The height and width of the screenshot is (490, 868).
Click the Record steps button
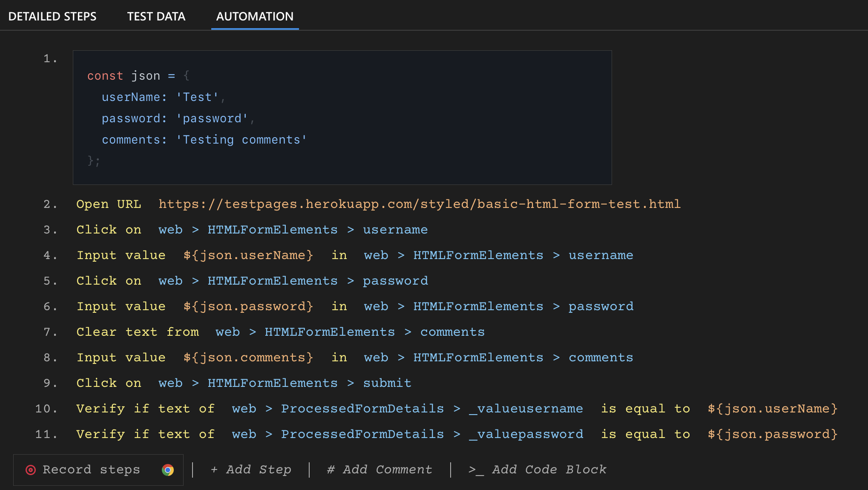[91, 470]
